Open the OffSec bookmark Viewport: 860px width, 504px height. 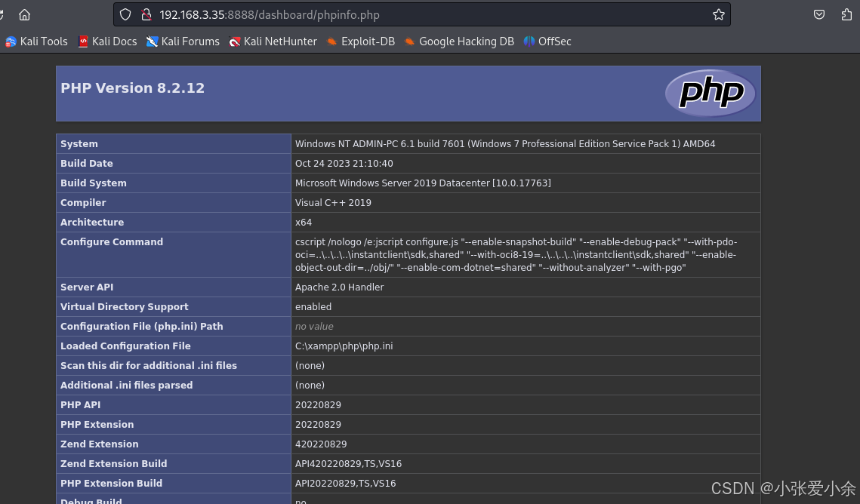point(547,41)
